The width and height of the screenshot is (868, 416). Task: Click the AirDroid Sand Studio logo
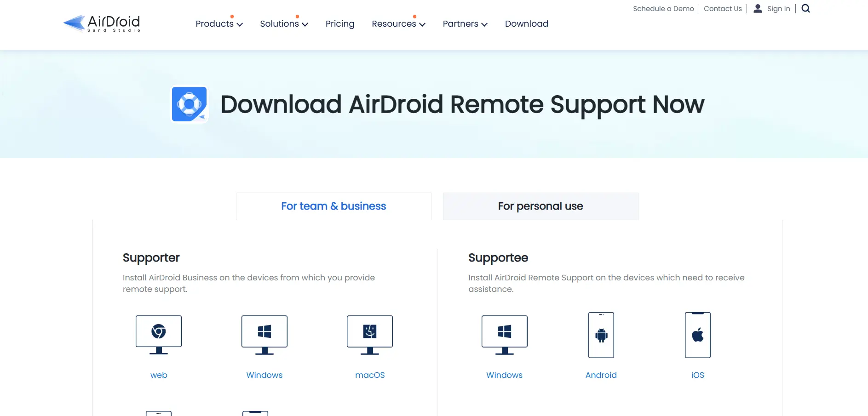point(102,23)
